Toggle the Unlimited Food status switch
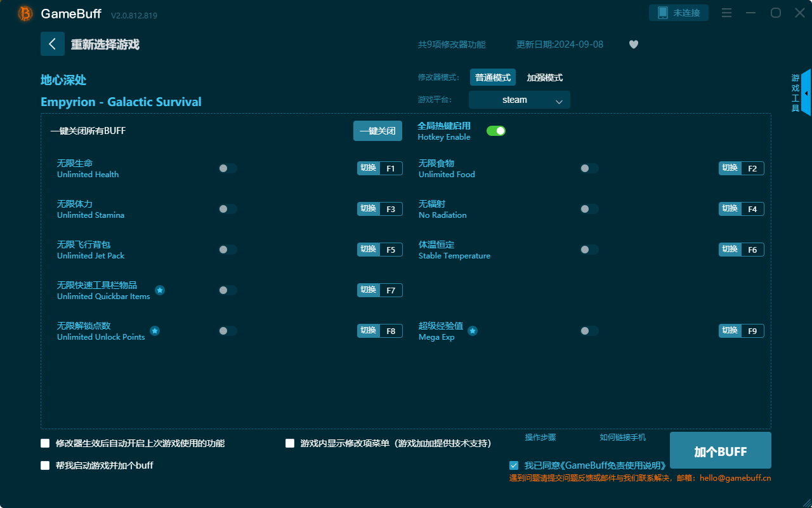This screenshot has height=508, width=812. [x=589, y=168]
